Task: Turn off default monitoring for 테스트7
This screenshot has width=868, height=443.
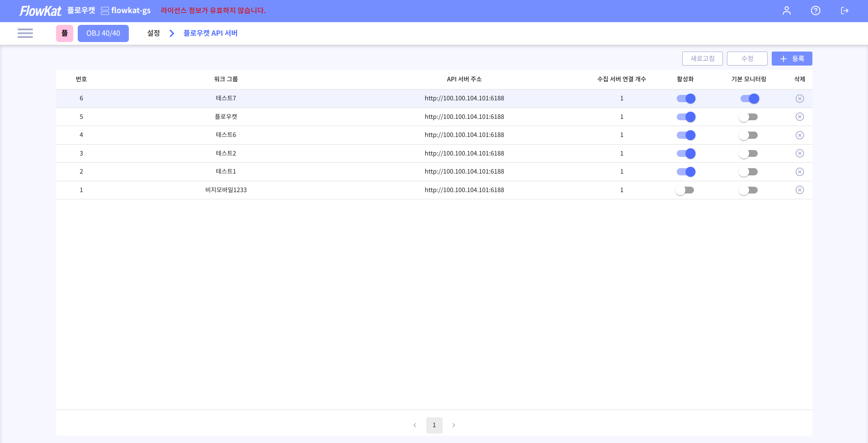Action: click(749, 99)
